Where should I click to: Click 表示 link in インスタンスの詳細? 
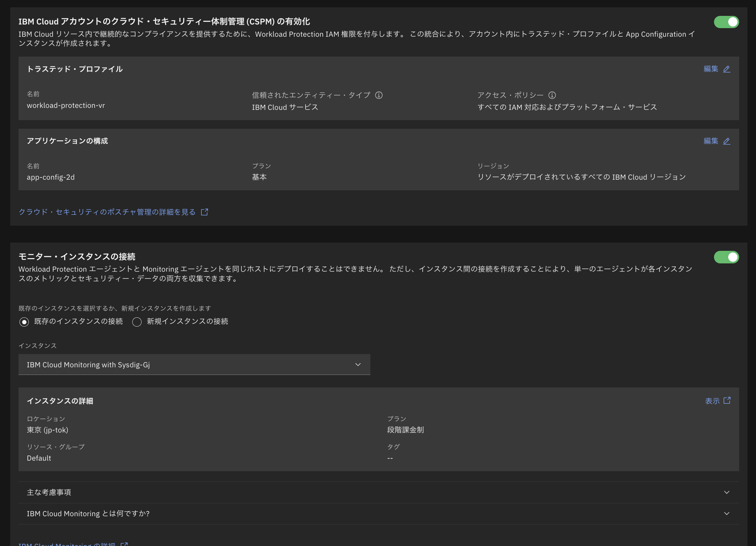click(712, 401)
